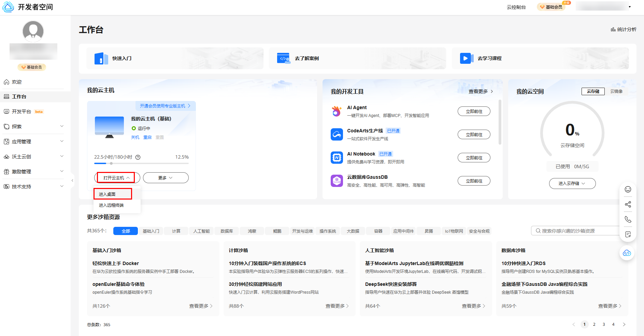Viewport: 644px width, 336px height.
Task: Click the smiley feedback icon
Action: (x=628, y=189)
